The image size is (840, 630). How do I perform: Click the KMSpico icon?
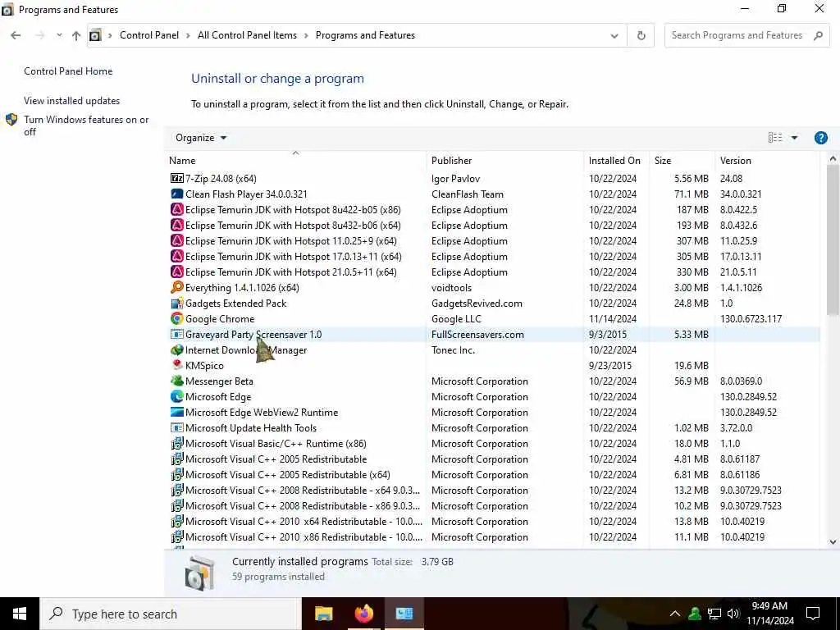[177, 365]
